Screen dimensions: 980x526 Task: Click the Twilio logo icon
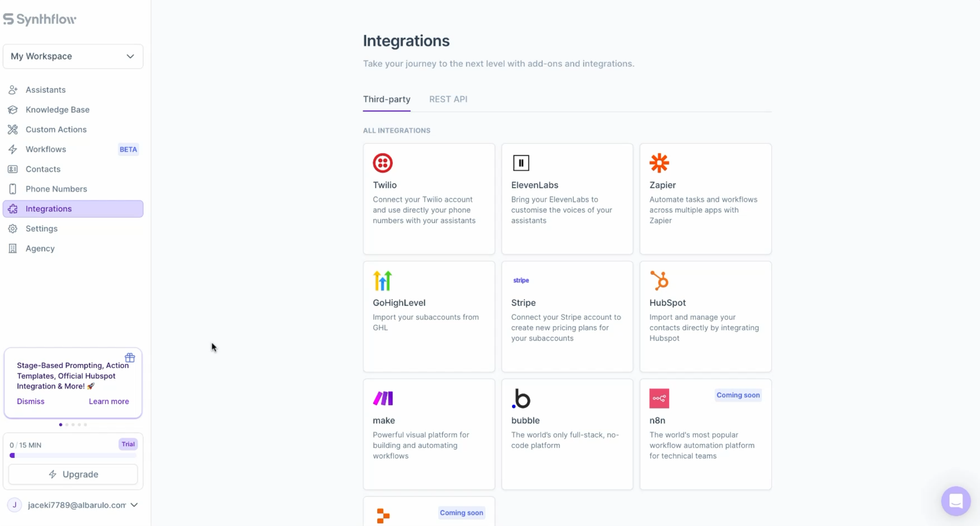(x=382, y=163)
